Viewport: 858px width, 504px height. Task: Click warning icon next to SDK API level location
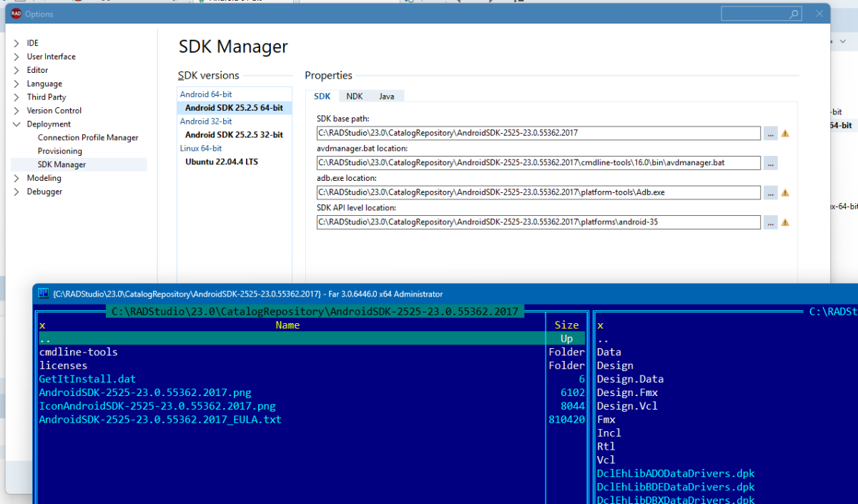pos(785,222)
